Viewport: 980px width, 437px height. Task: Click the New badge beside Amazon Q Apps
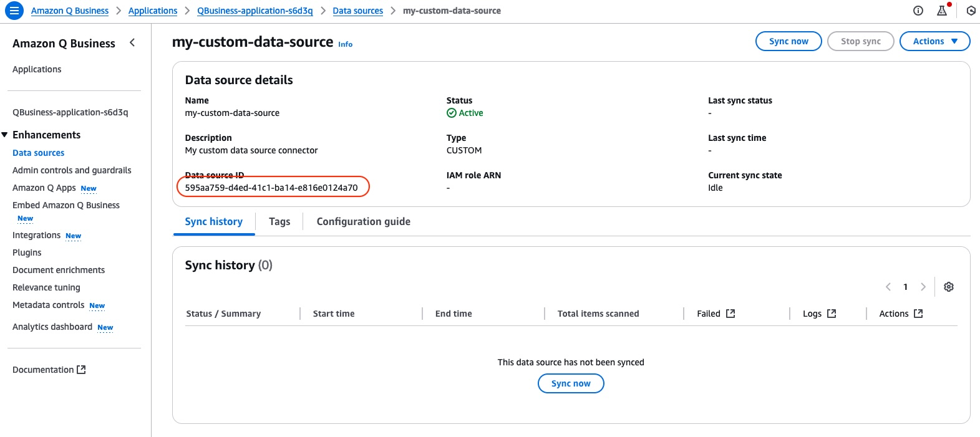(89, 188)
